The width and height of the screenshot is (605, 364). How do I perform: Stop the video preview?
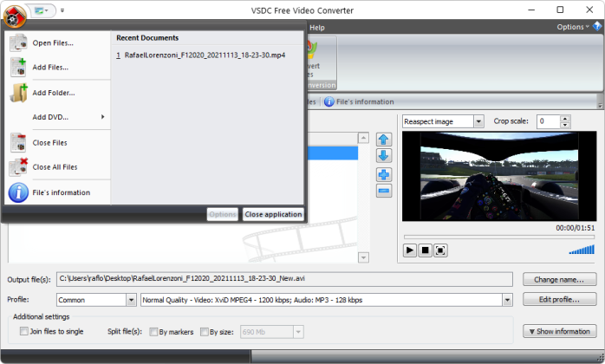pyautogui.click(x=425, y=250)
